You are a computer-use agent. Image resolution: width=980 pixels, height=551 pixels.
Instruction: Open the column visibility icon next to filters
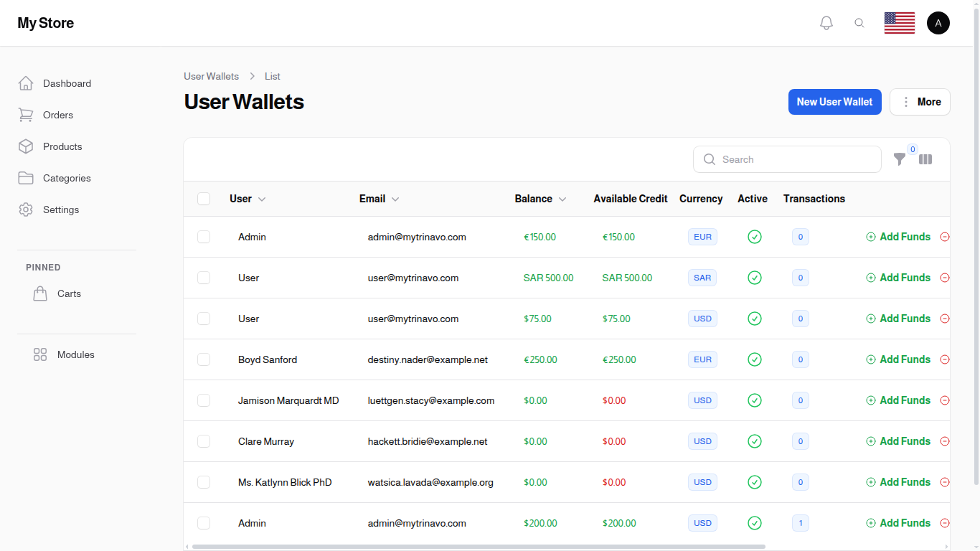coord(925,159)
